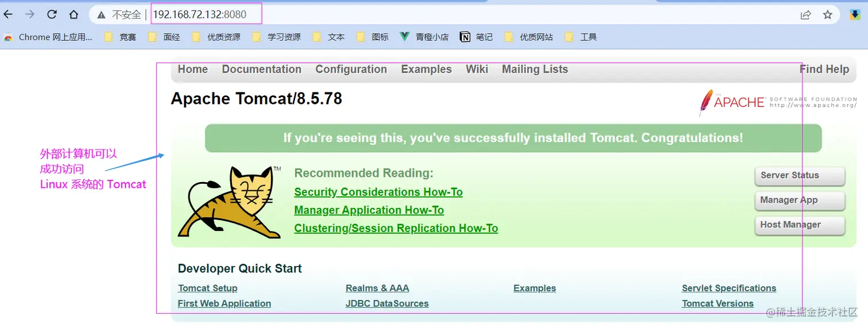The image size is (868, 328).
Task: Open the Documentation nav item
Action: (x=262, y=70)
